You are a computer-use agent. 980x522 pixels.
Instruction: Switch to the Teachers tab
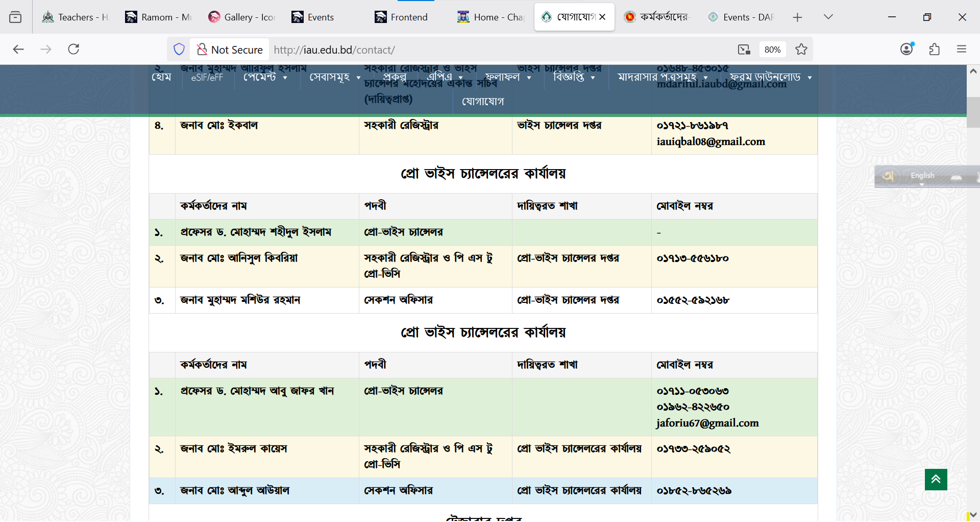click(x=76, y=17)
